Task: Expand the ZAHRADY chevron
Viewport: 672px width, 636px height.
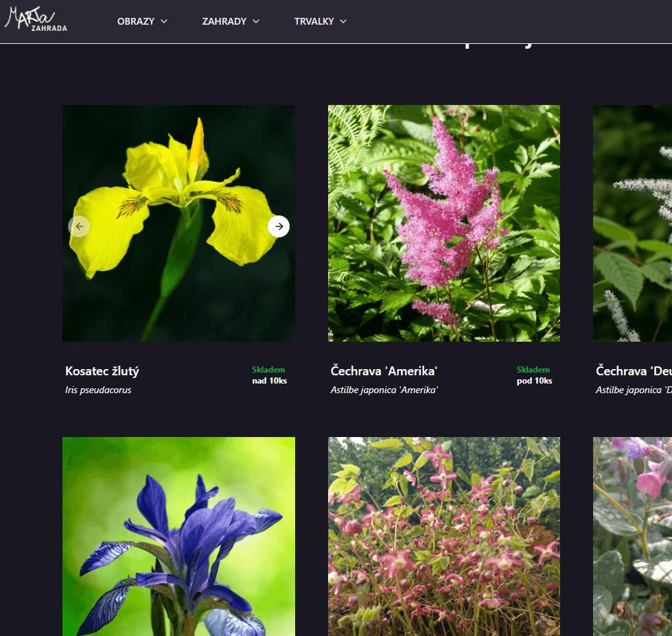Action: [x=256, y=21]
